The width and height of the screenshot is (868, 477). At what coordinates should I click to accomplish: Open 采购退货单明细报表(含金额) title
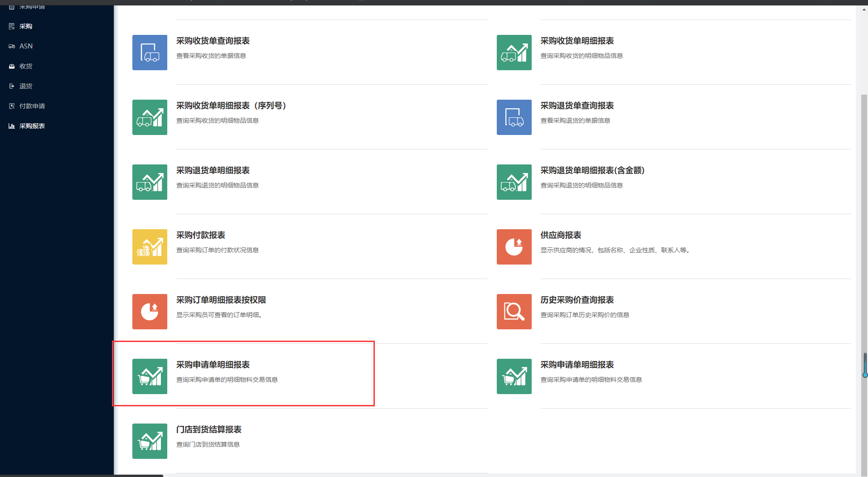[x=592, y=170]
